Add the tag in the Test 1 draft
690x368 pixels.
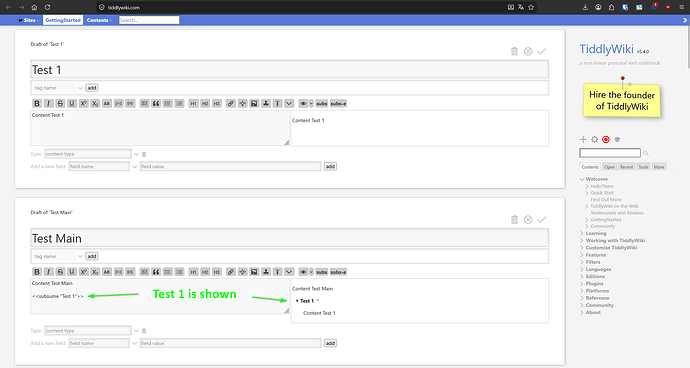[92, 88]
